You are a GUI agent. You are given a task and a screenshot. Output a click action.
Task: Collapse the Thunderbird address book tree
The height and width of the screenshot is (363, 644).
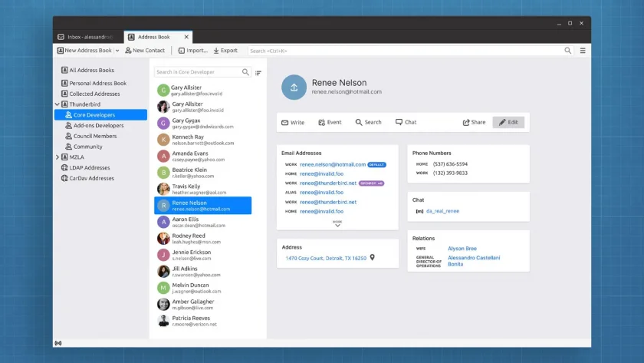58,104
